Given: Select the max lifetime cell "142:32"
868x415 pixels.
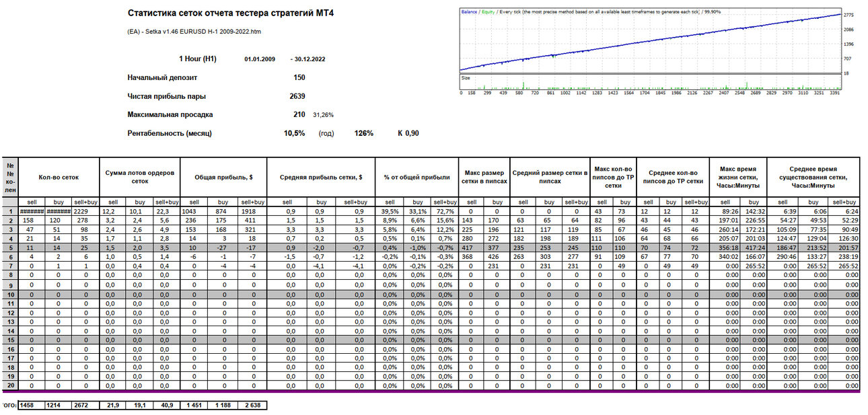Looking at the screenshot, I should (754, 211).
